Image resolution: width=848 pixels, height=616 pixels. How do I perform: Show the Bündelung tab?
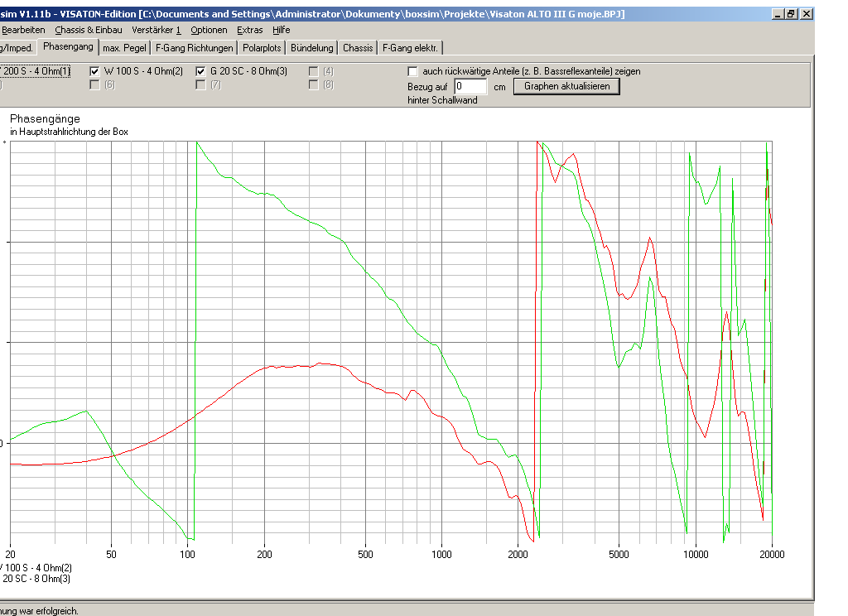click(312, 48)
